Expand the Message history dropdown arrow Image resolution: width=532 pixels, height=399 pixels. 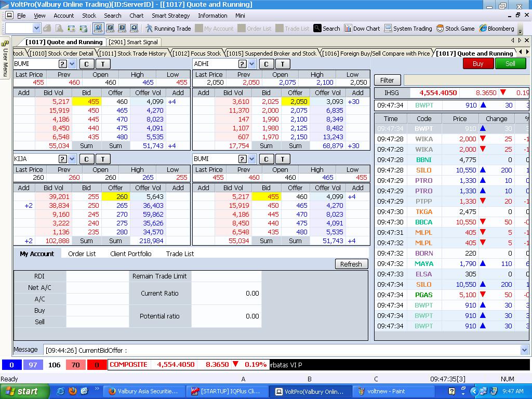click(x=524, y=350)
